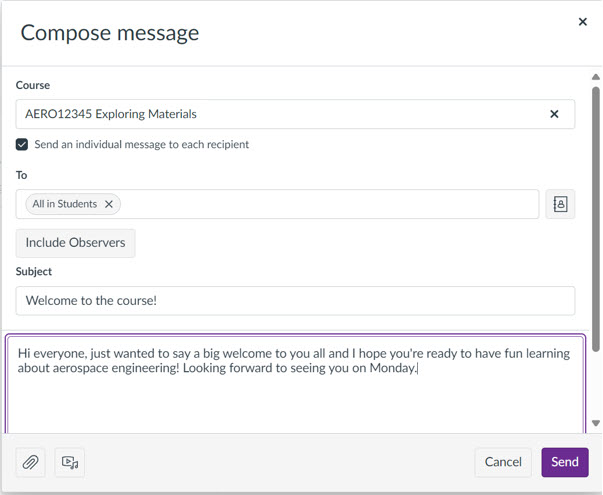The height and width of the screenshot is (495, 603).
Task: Click the Course label
Action: (33, 85)
